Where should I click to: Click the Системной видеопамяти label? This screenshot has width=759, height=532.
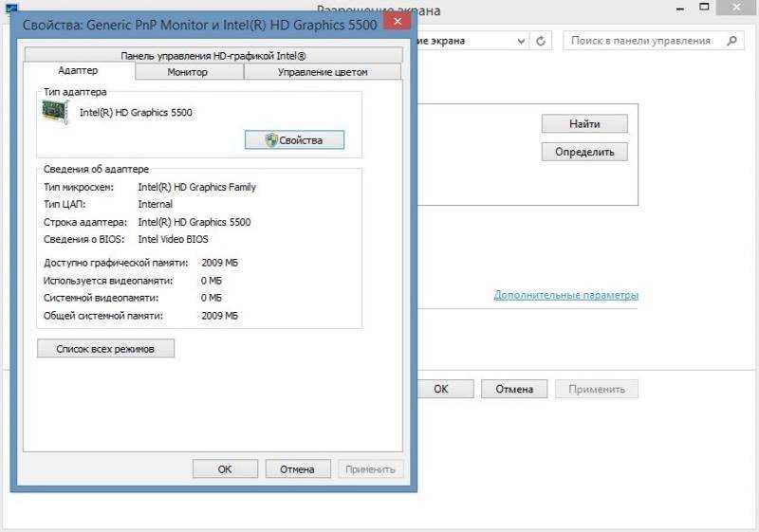102,298
